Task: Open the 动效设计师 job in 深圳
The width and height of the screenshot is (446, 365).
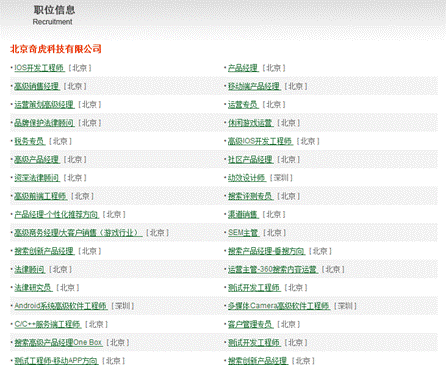Action: pyautogui.click(x=247, y=178)
